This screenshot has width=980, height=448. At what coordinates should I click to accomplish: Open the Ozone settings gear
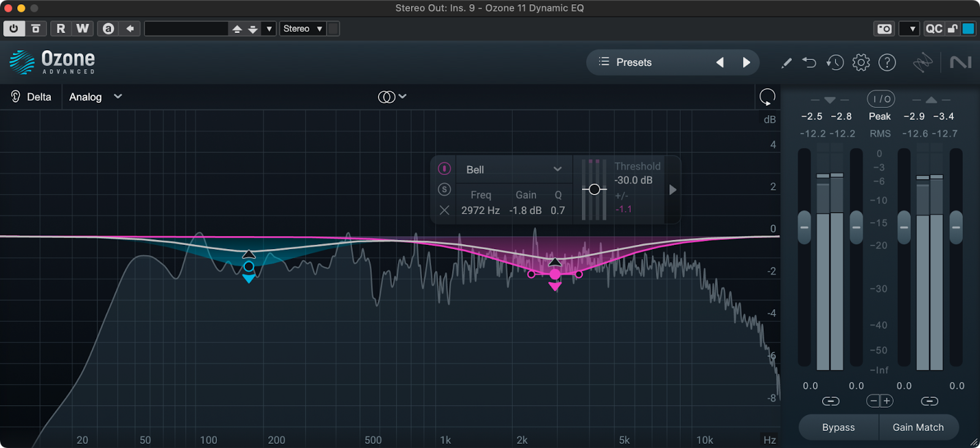pyautogui.click(x=861, y=62)
